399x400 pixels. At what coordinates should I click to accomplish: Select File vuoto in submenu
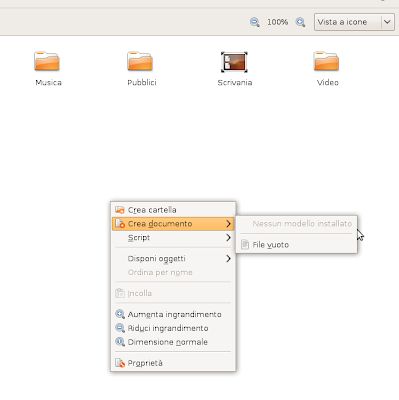point(296,245)
